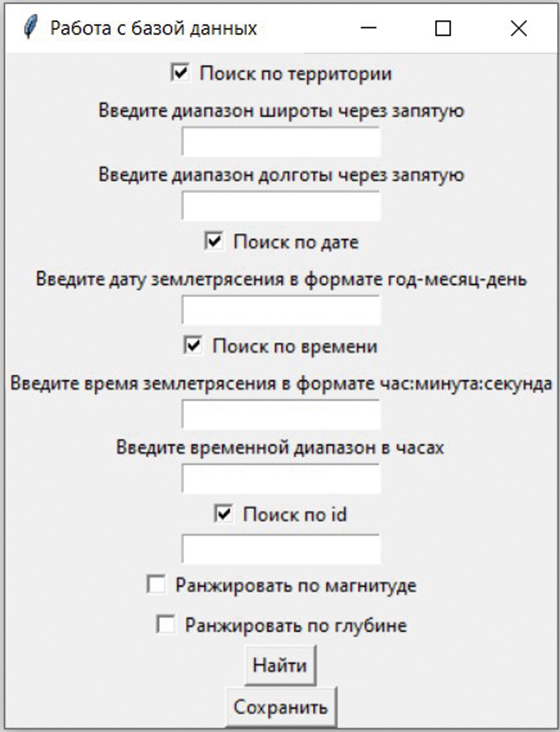
Task: Click the window title Работа с базой данных
Action: coord(153,28)
